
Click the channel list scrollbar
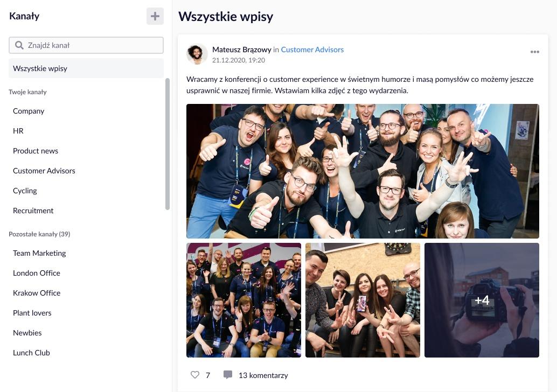tap(168, 144)
